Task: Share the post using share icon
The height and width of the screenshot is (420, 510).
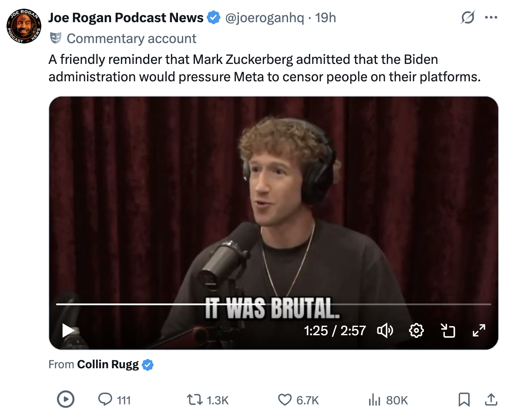Action: (x=490, y=400)
